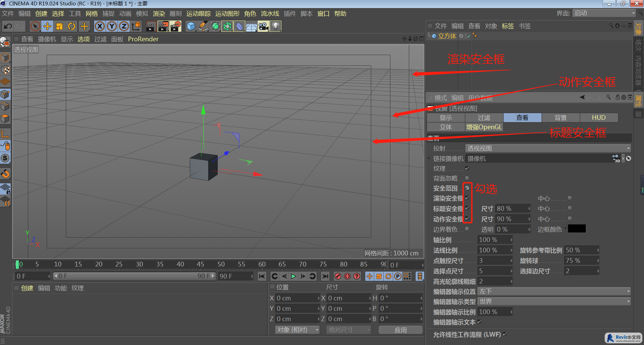
Task: Go to start of timeline
Action: (x=262, y=276)
